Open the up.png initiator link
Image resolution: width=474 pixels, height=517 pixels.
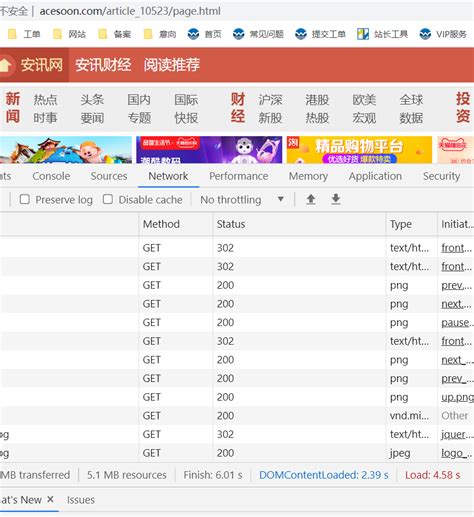click(457, 397)
